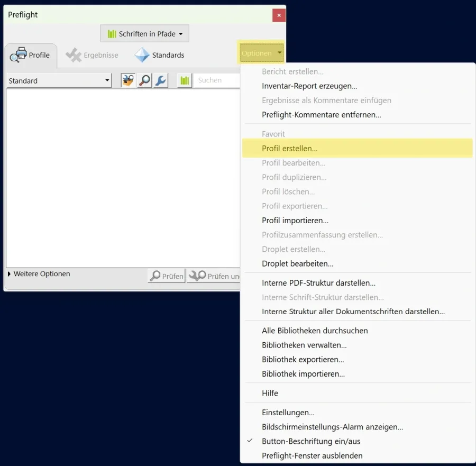Click the profiles view icon in toolbar
The image size is (476, 466).
pos(128,80)
